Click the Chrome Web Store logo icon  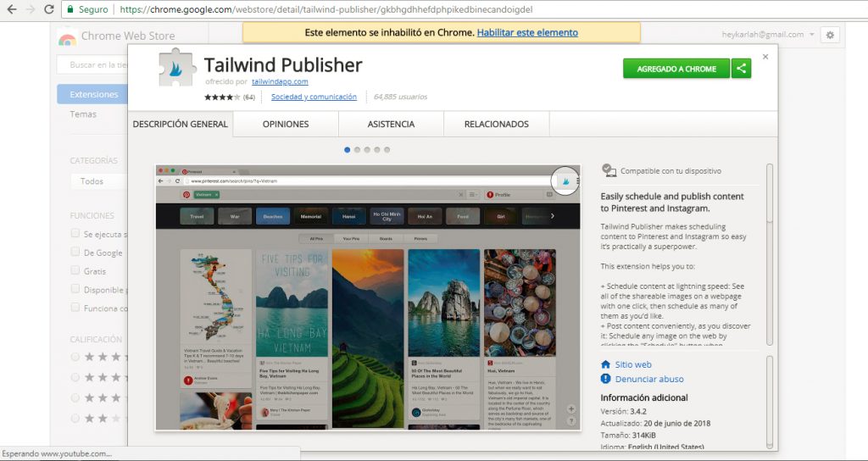coord(67,38)
